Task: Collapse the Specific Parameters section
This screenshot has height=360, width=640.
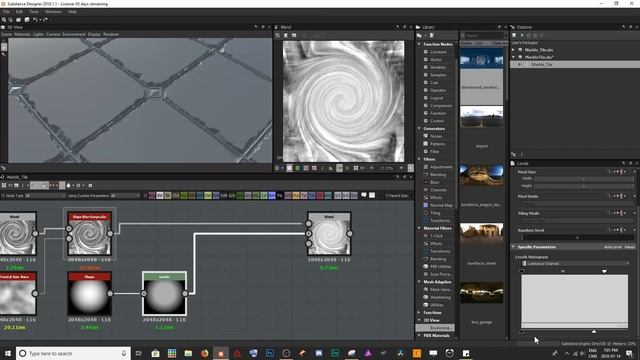Action: coord(513,247)
